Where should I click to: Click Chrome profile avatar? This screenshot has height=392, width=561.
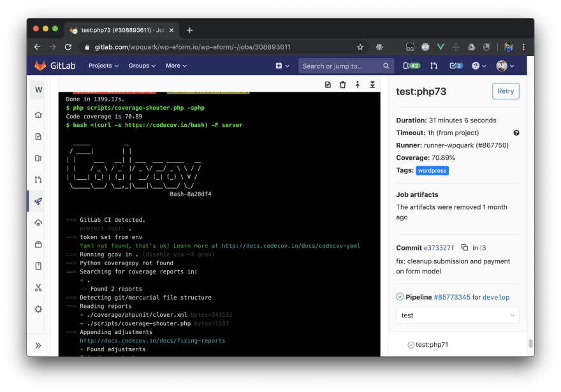(x=508, y=47)
